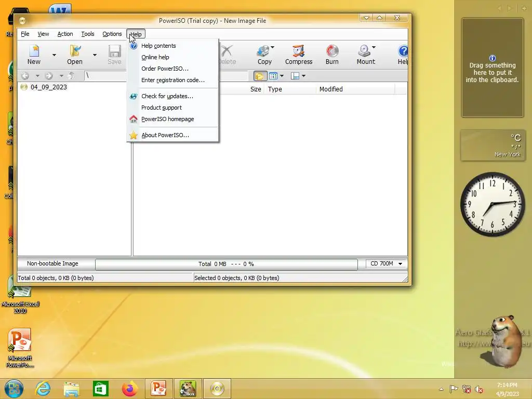Click the analog clock gadget

493,205
